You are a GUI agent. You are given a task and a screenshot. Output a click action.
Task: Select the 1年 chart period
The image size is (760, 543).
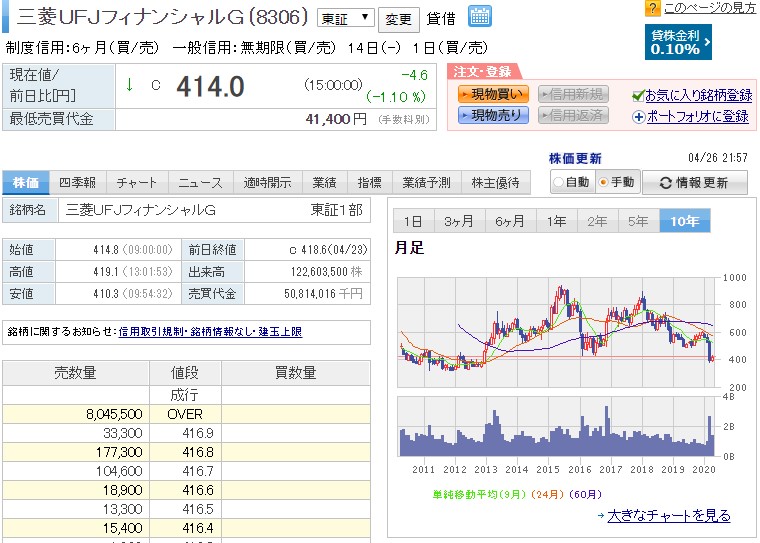[x=556, y=221]
